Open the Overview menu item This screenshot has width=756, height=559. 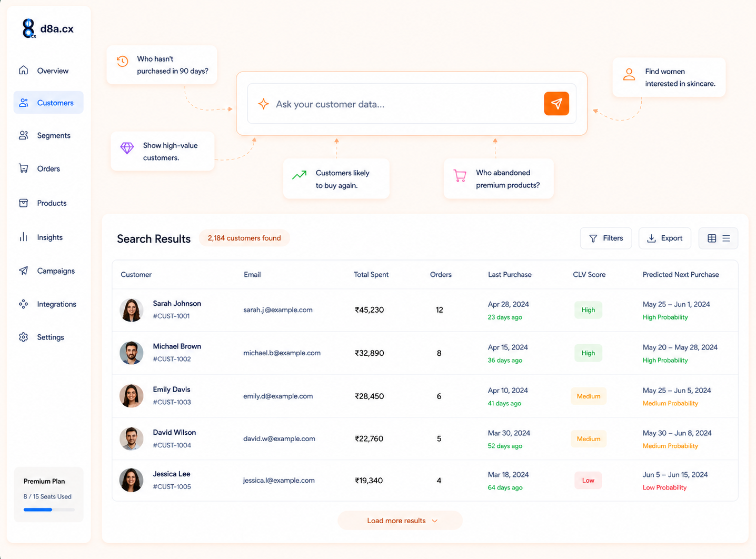[48, 71]
